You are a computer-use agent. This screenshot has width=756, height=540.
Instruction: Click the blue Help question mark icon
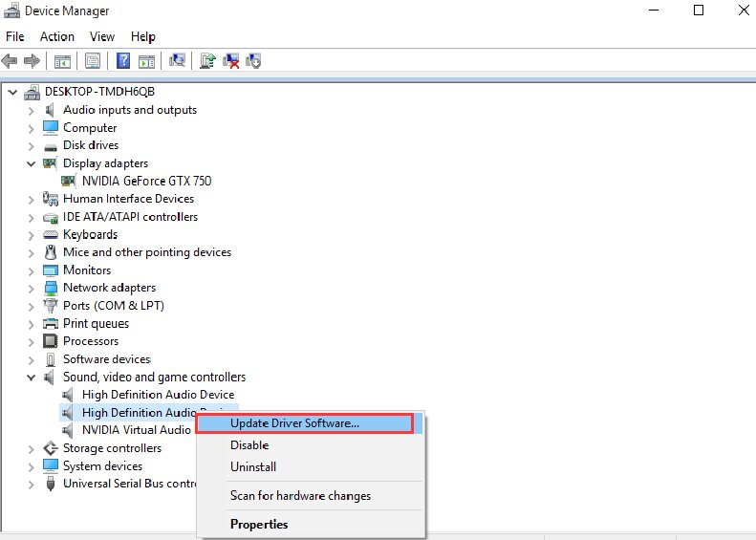point(123,61)
